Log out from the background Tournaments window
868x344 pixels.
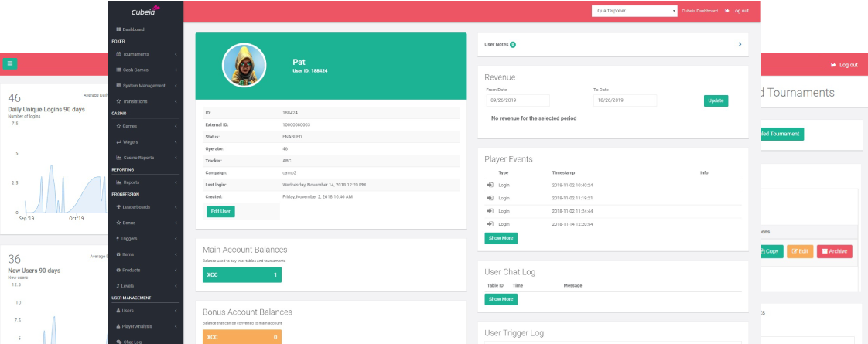[x=844, y=65]
